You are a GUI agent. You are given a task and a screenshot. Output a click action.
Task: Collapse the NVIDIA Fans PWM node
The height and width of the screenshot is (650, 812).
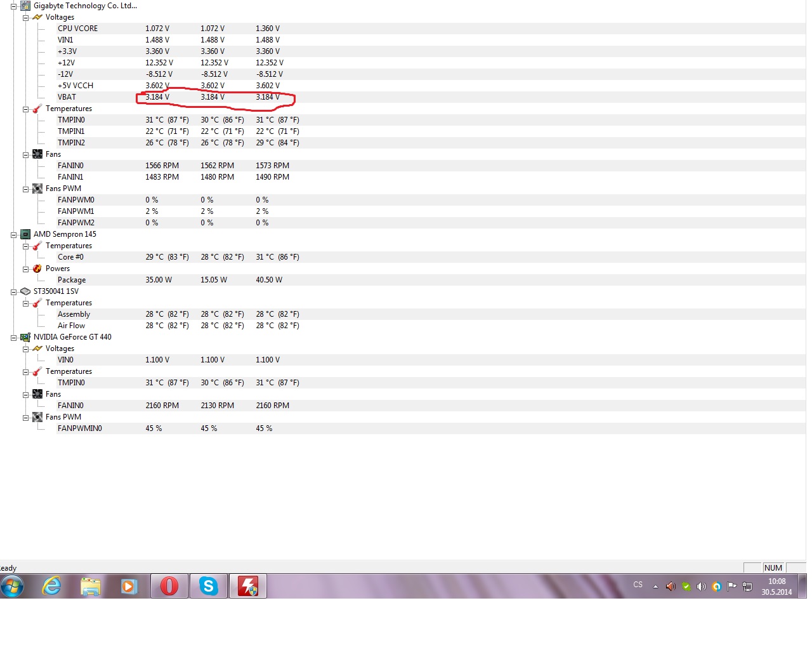[x=25, y=418]
